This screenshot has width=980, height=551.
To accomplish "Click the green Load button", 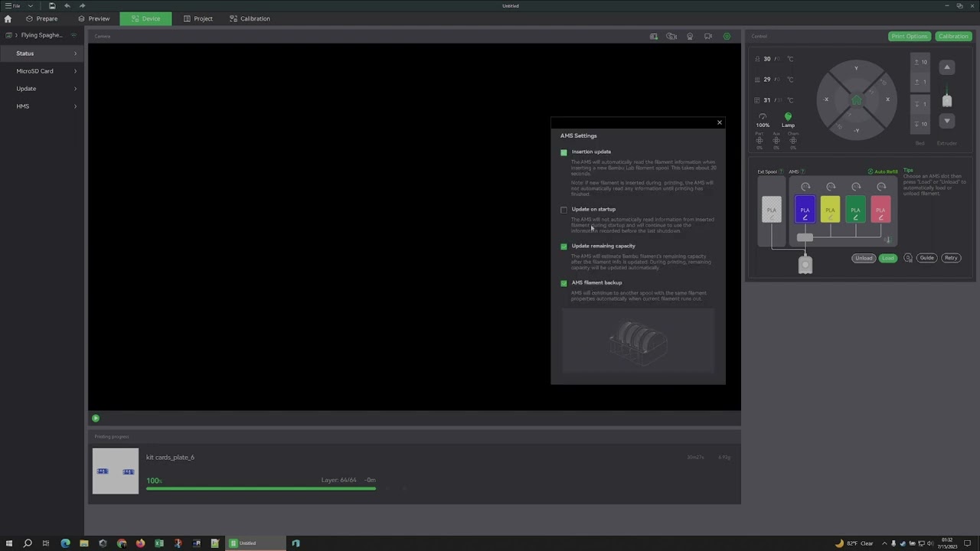I will (888, 258).
